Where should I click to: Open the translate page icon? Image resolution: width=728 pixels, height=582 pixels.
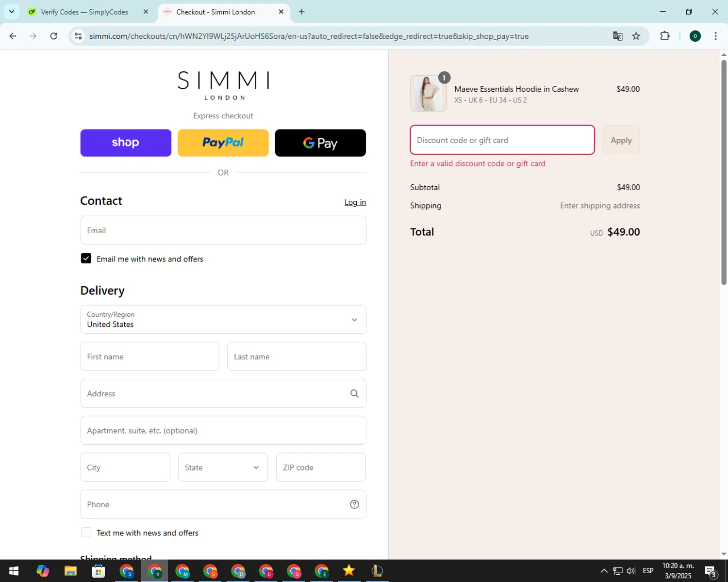617,36
